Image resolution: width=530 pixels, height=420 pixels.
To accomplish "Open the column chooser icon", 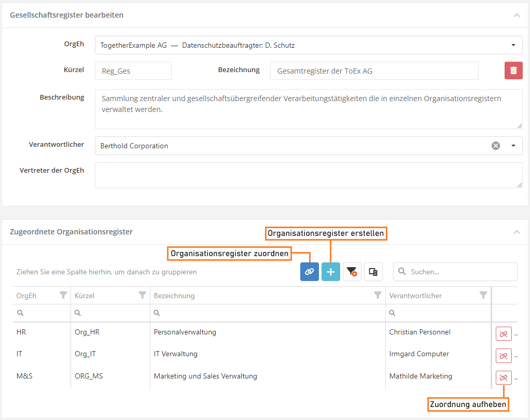I will click(373, 272).
